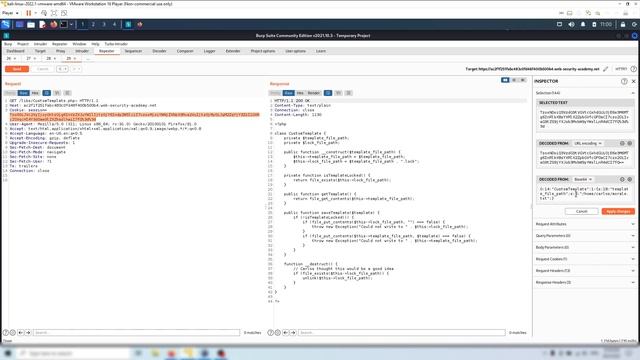Open request editor hamburger options
This screenshot has height=360, width=640.
click(67, 93)
